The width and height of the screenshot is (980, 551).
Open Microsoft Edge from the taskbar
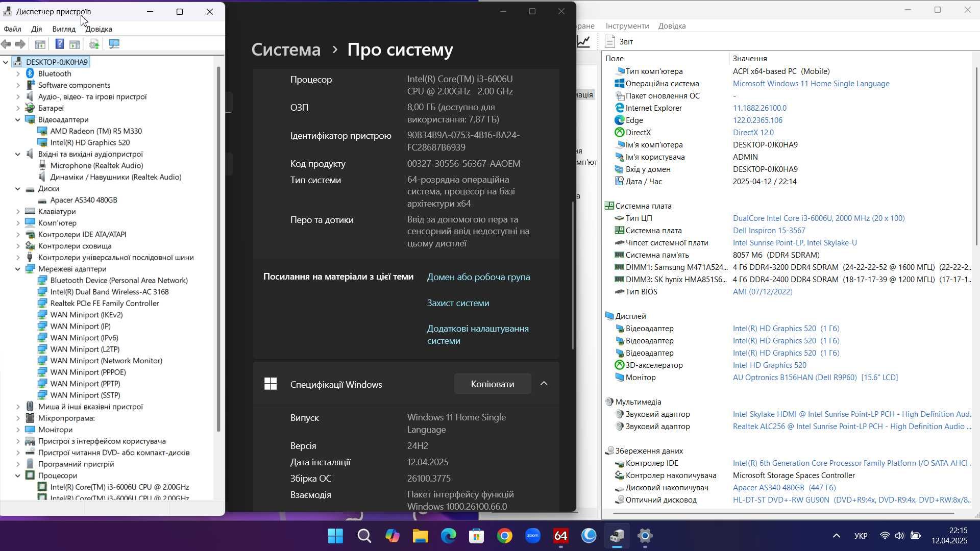449,536
